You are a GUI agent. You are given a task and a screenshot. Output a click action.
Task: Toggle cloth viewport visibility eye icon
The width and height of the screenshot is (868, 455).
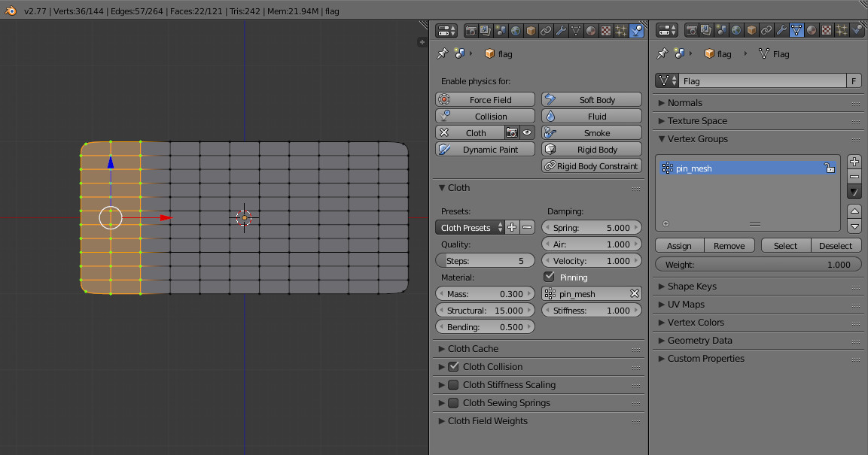tap(527, 132)
